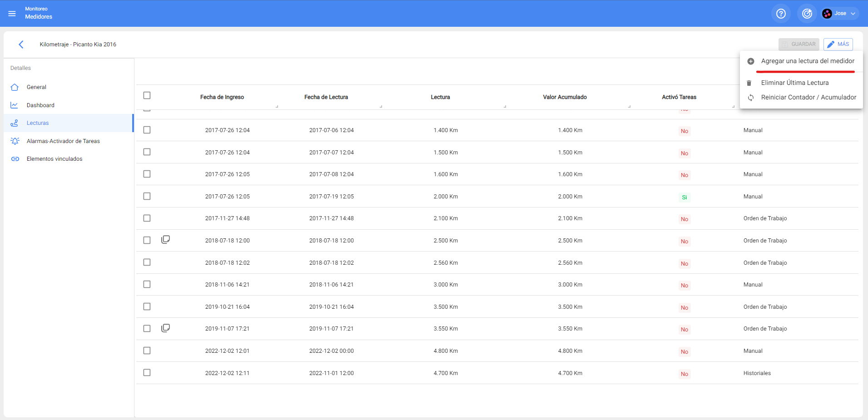Screen dimensions: 868x420
Task: Click the trash icon for Eliminar Última Lectura
Action: point(749,83)
